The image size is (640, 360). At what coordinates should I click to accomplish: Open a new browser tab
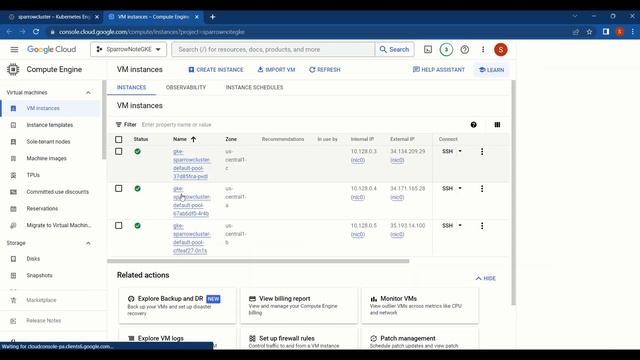[x=213, y=17]
